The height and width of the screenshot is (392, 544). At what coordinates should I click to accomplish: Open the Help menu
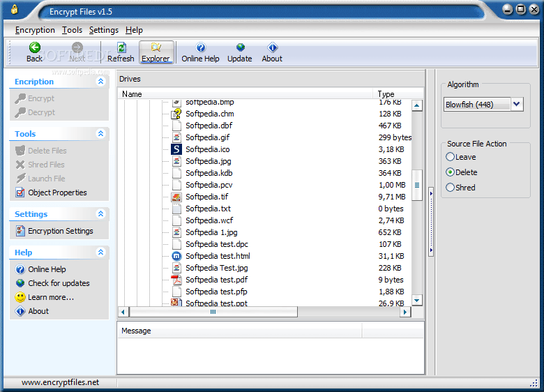coord(135,30)
